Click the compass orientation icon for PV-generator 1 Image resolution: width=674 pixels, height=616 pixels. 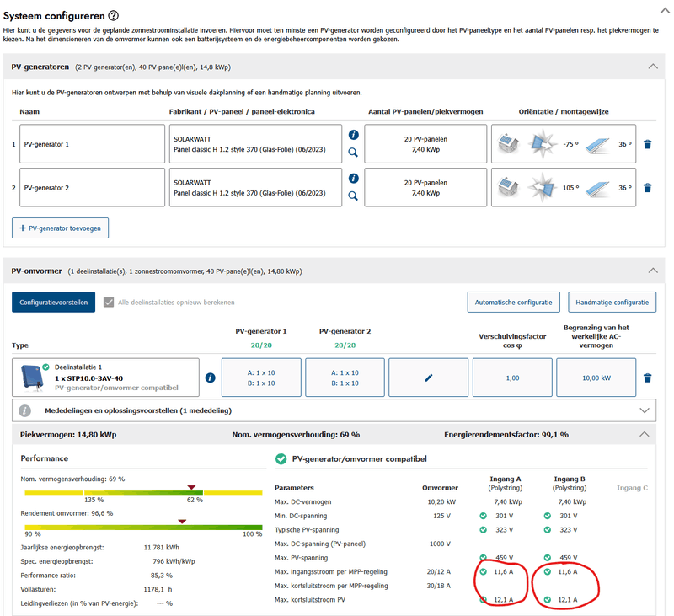click(543, 143)
